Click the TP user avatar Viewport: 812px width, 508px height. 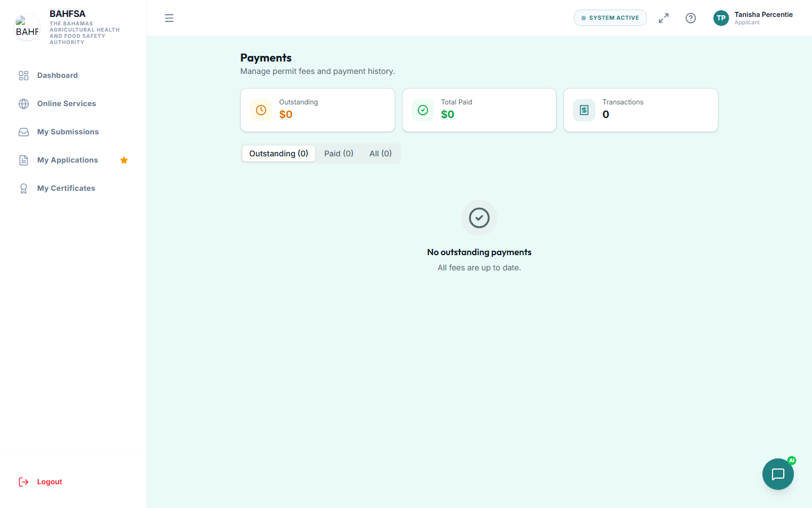tap(721, 18)
